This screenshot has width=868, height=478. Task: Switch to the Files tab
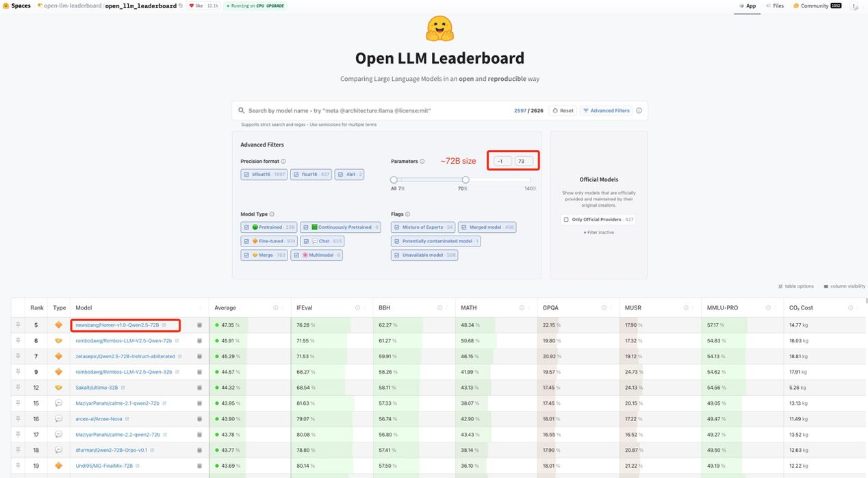(x=774, y=6)
